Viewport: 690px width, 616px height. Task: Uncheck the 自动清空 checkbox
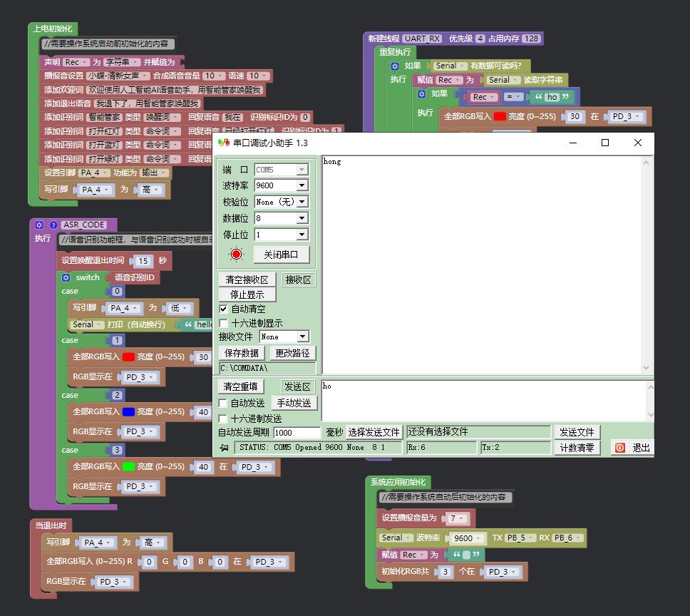[223, 309]
